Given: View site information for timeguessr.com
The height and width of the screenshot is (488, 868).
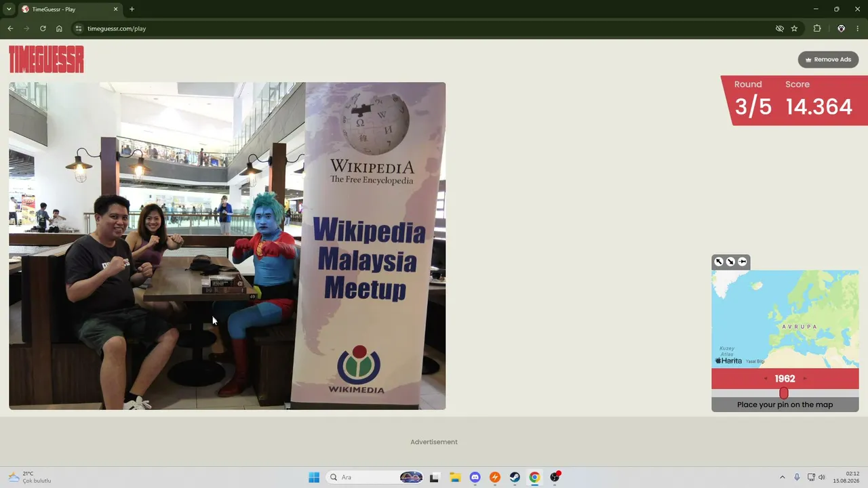Looking at the screenshot, I should [x=79, y=28].
